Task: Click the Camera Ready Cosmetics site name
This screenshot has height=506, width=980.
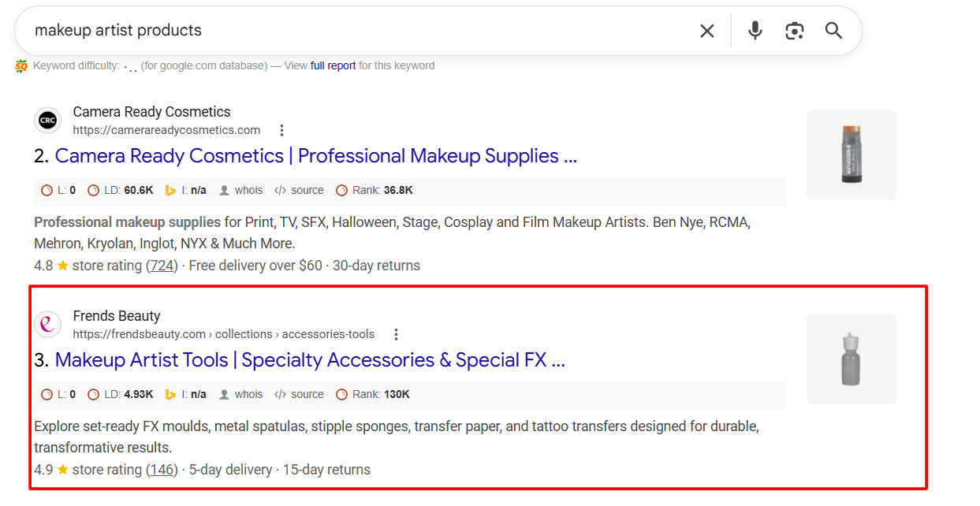Action: [151, 112]
